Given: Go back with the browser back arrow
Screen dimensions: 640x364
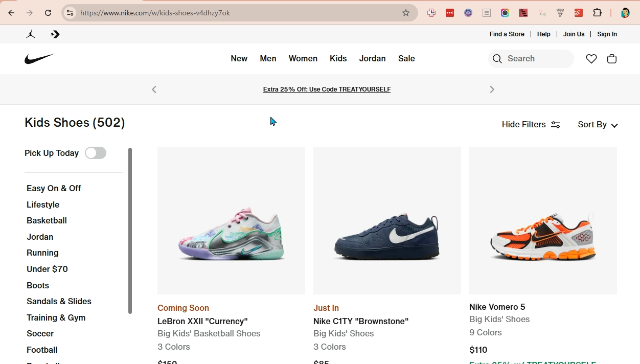Looking at the screenshot, I should click(x=11, y=13).
